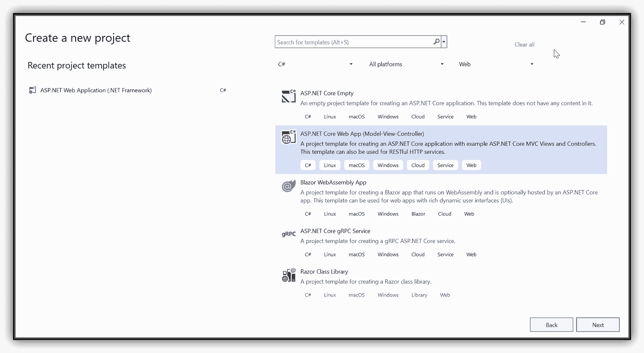Screen dimensions: 644x353
Task: Click Windows tag in the selected MVC template
Action: pos(388,165)
